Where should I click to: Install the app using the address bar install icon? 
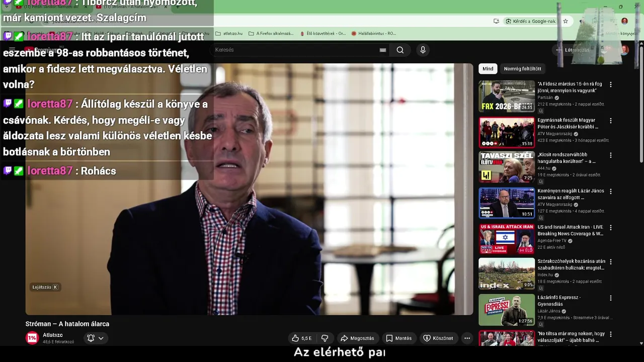[496, 21]
